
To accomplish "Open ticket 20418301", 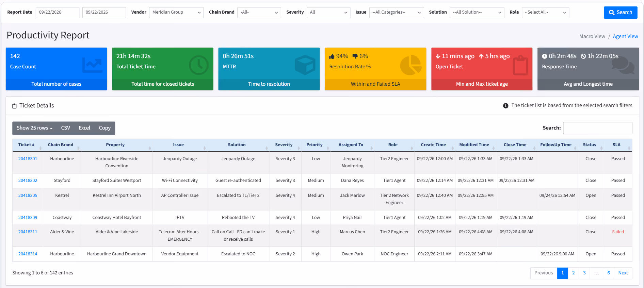I will click(x=28, y=159).
